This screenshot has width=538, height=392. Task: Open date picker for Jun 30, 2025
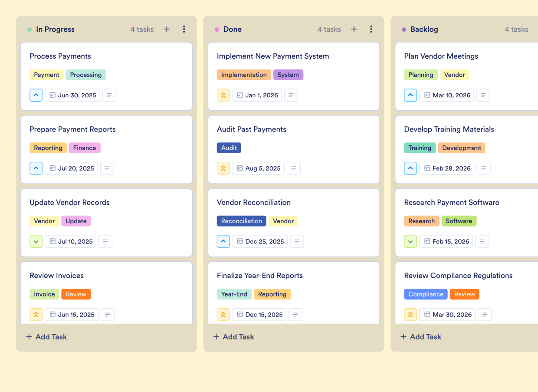[72, 95]
